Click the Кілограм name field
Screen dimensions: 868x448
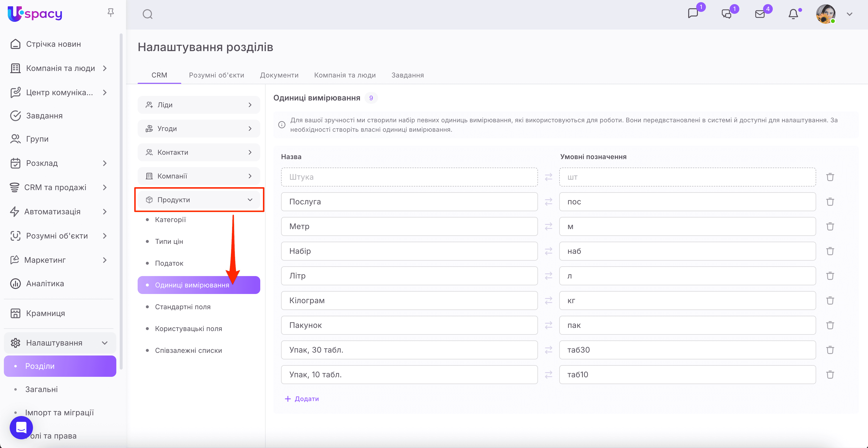point(409,301)
